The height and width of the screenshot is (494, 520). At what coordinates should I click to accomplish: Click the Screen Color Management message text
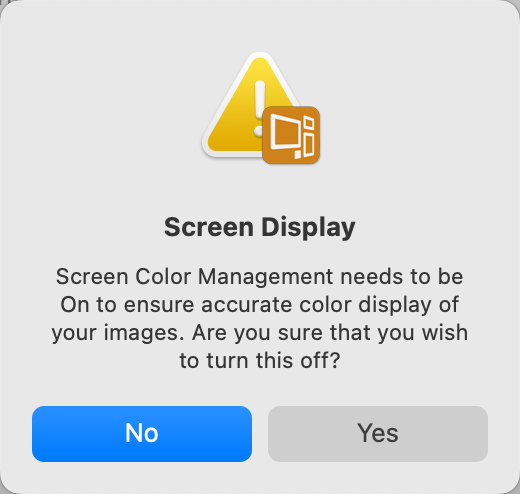pyautogui.click(x=260, y=319)
